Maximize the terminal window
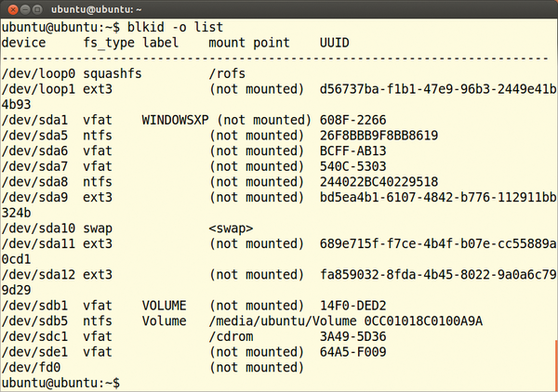The height and width of the screenshot is (392, 558). tap(37, 9)
